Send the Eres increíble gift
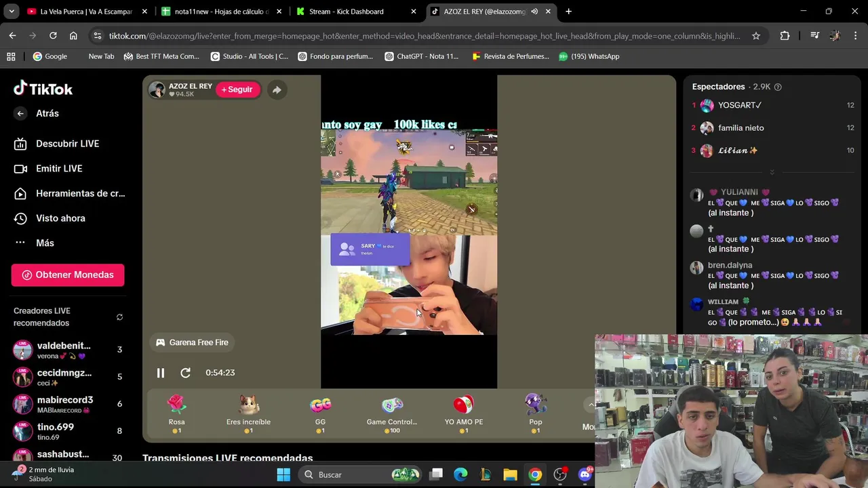 (x=248, y=413)
